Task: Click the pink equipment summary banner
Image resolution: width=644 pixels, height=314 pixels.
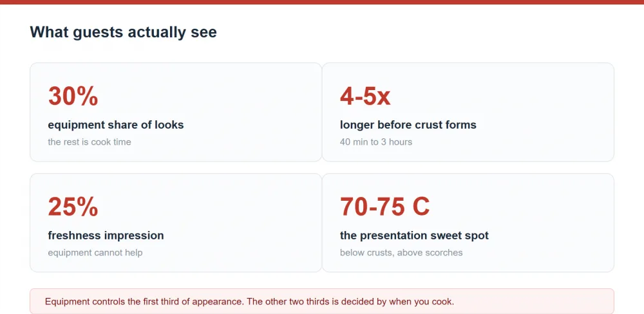Action: [322, 301]
